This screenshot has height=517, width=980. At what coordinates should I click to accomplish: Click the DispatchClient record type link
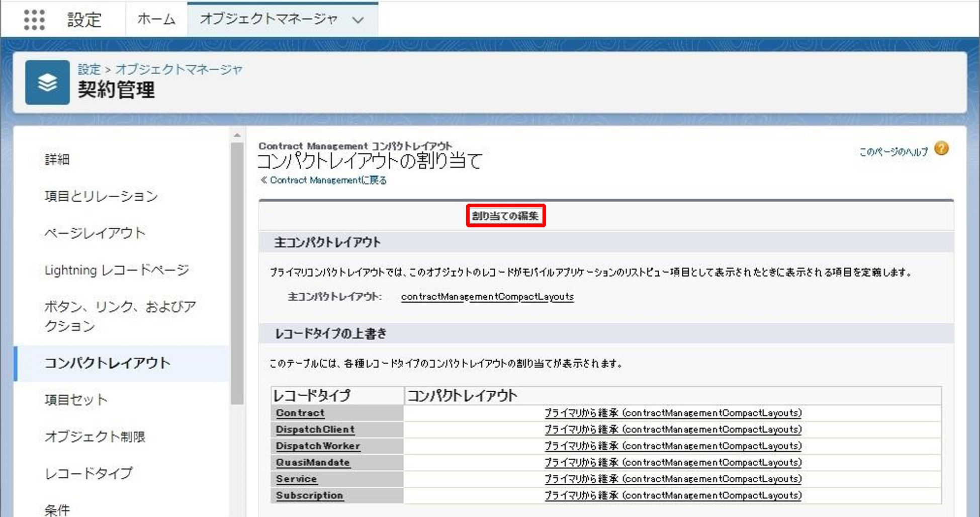(x=315, y=429)
